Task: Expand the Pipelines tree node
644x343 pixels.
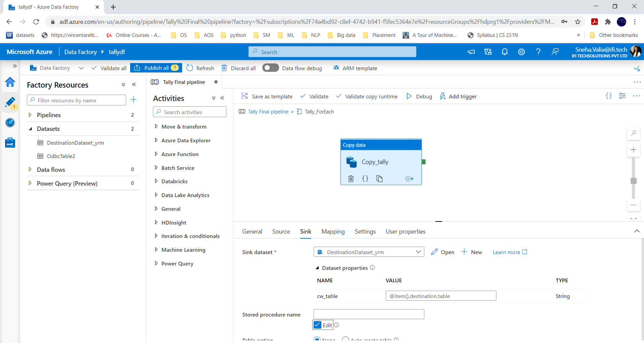Action: tap(30, 115)
